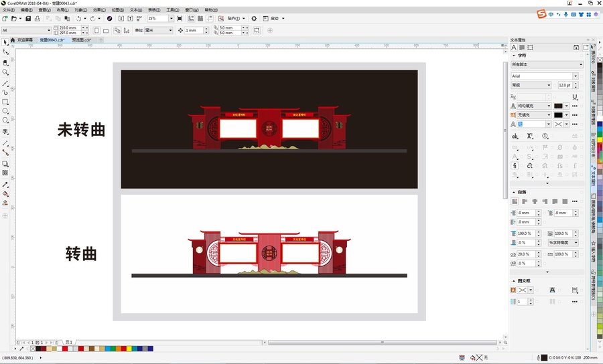Click the font size 12.0 pt field
This screenshot has height=364, width=603.
pyautogui.click(x=565, y=85)
